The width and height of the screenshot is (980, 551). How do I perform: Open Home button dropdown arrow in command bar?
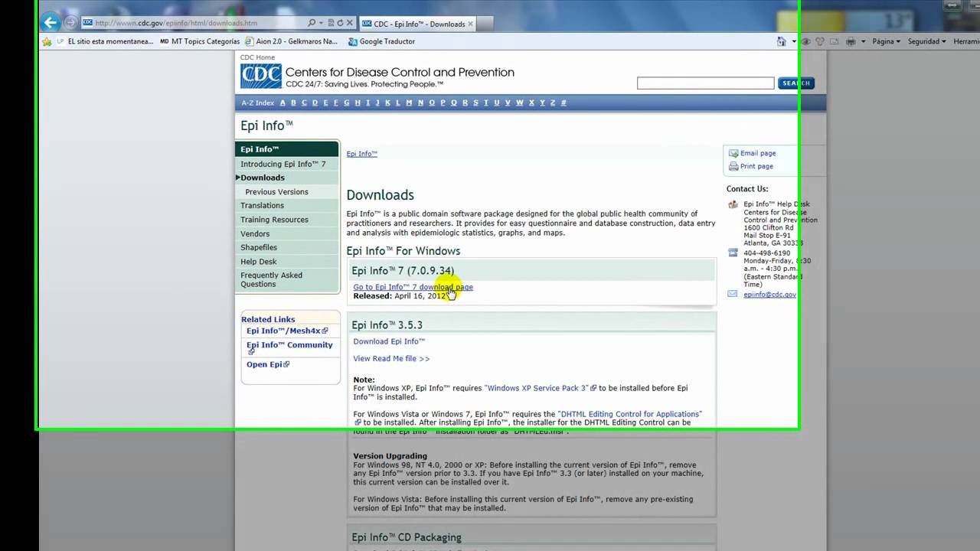[x=794, y=41]
